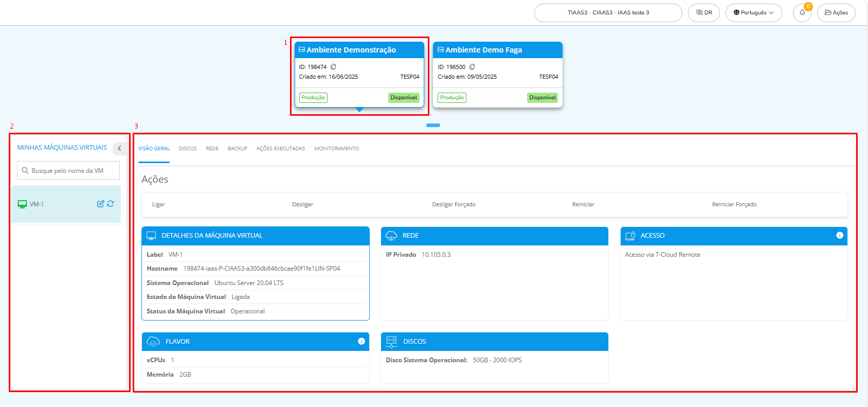868x407 pixels.
Task: Click the server icon of Ambiente Demonstração
Action: coord(302,50)
